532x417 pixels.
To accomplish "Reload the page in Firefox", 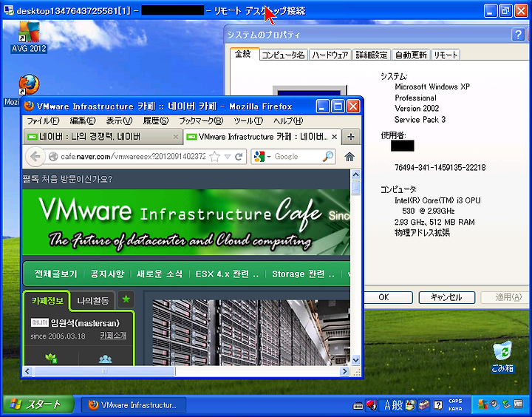I will (239, 157).
